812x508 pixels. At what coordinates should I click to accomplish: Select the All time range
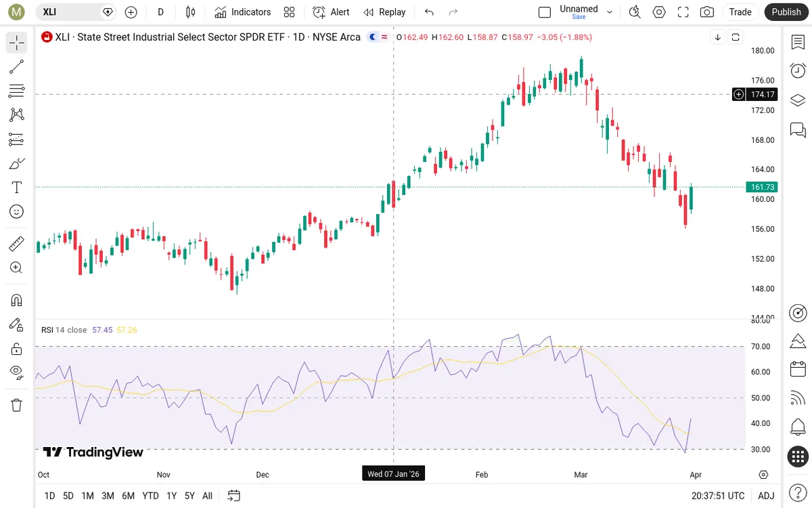(x=207, y=496)
